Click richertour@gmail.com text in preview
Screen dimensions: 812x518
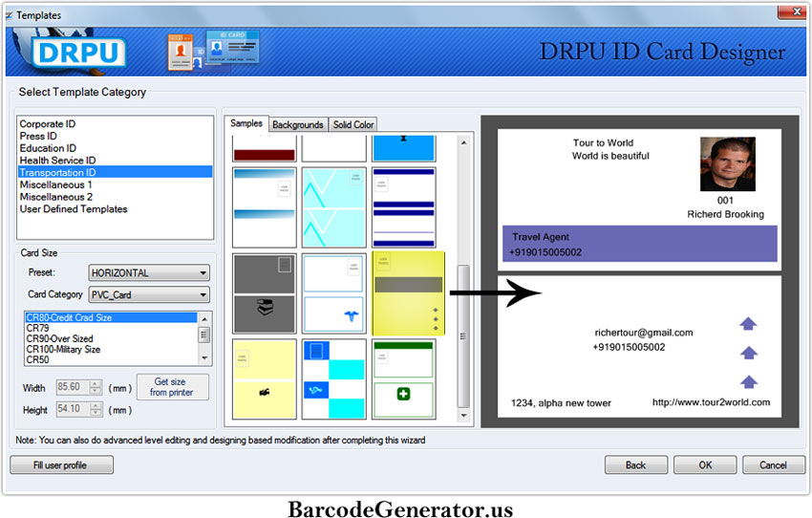[x=644, y=333]
